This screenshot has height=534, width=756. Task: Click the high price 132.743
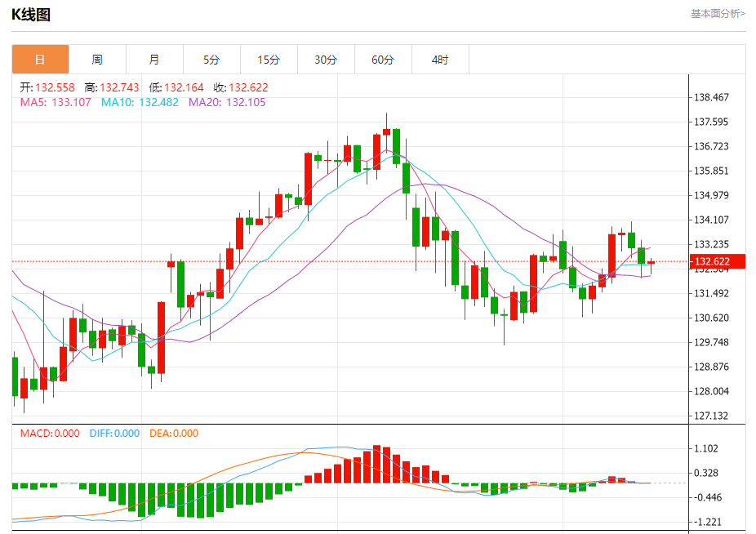119,87
